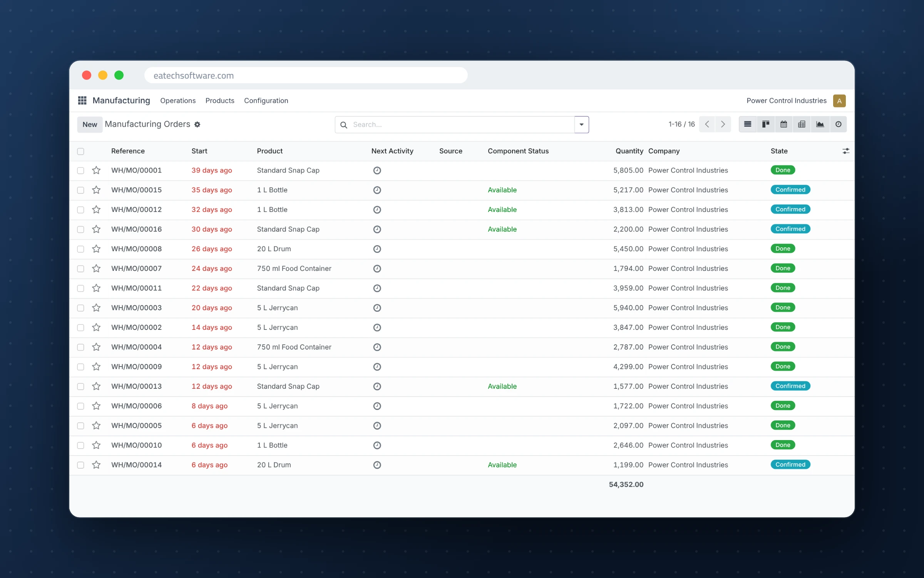Open the Manufacturing Orders gear settings
This screenshot has width=924, height=578.
197,124
